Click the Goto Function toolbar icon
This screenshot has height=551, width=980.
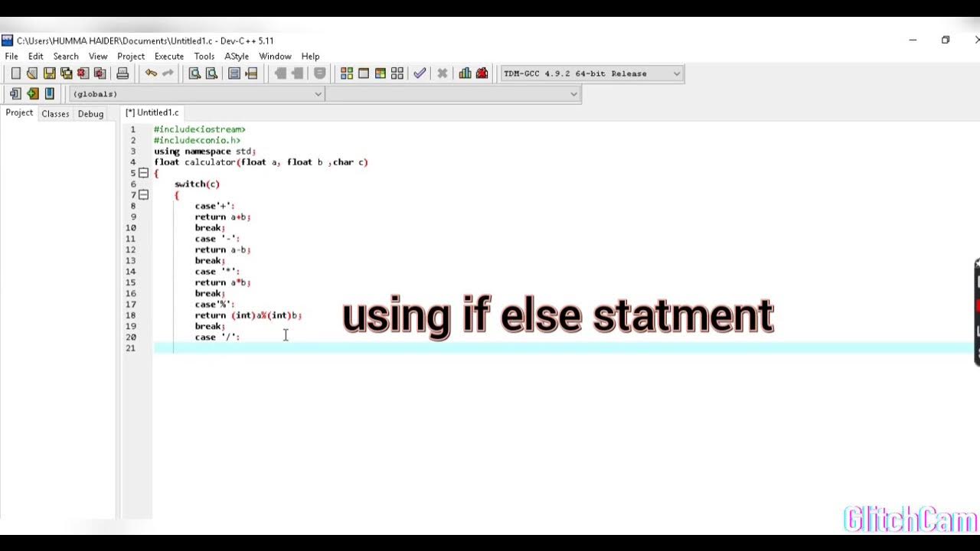tap(234, 73)
